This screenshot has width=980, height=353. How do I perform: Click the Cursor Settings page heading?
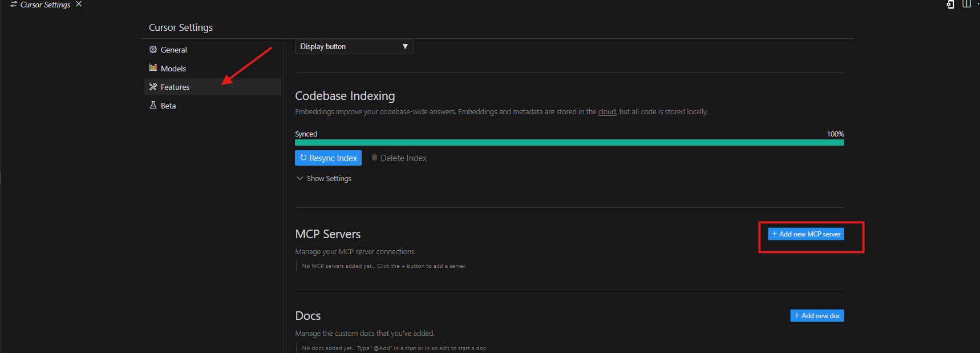click(x=181, y=27)
